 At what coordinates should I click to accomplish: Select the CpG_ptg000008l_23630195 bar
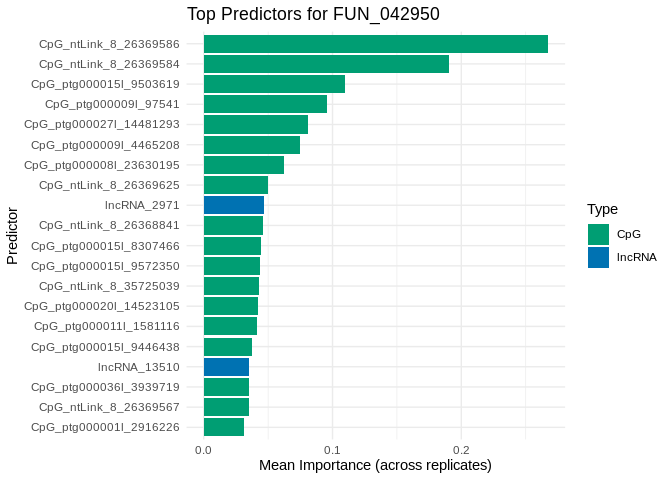tap(243, 165)
